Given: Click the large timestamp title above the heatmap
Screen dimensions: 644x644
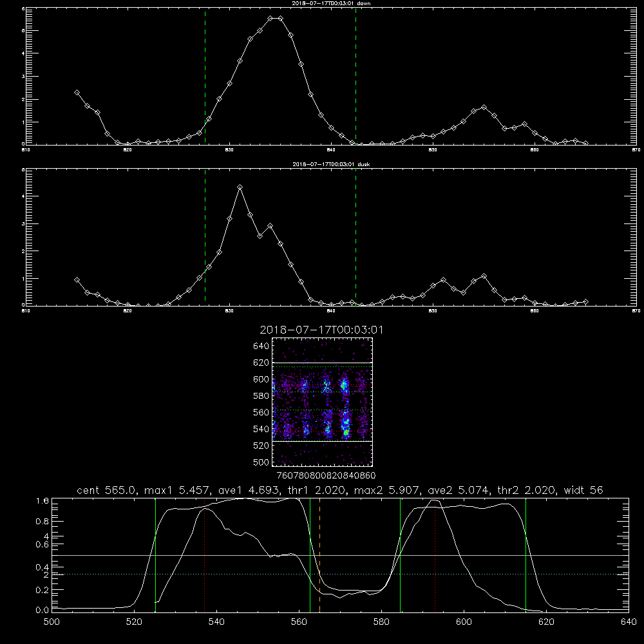Looking at the screenshot, I should pyautogui.click(x=321, y=330).
